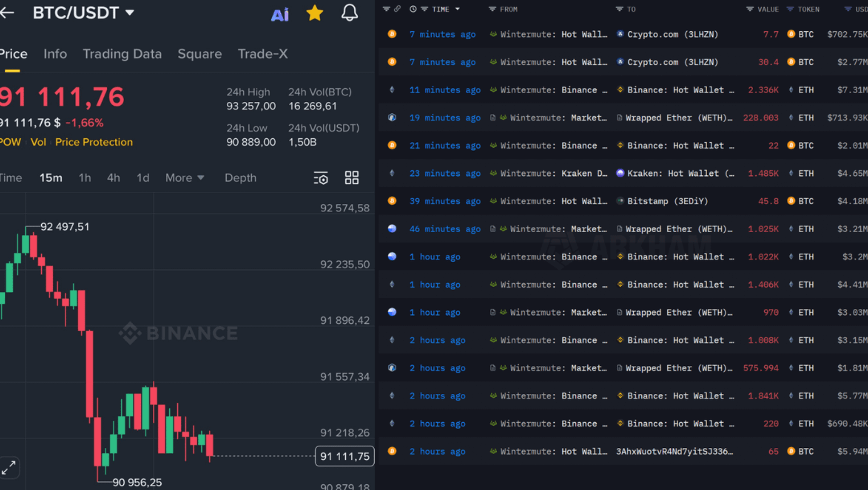Image resolution: width=868 pixels, height=490 pixels.
Task: Open the 23 minutes ago transaction link
Action: (x=445, y=173)
